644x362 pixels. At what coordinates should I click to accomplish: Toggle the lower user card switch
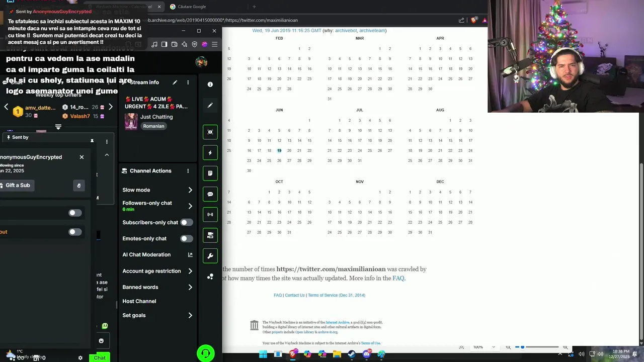coord(75,232)
